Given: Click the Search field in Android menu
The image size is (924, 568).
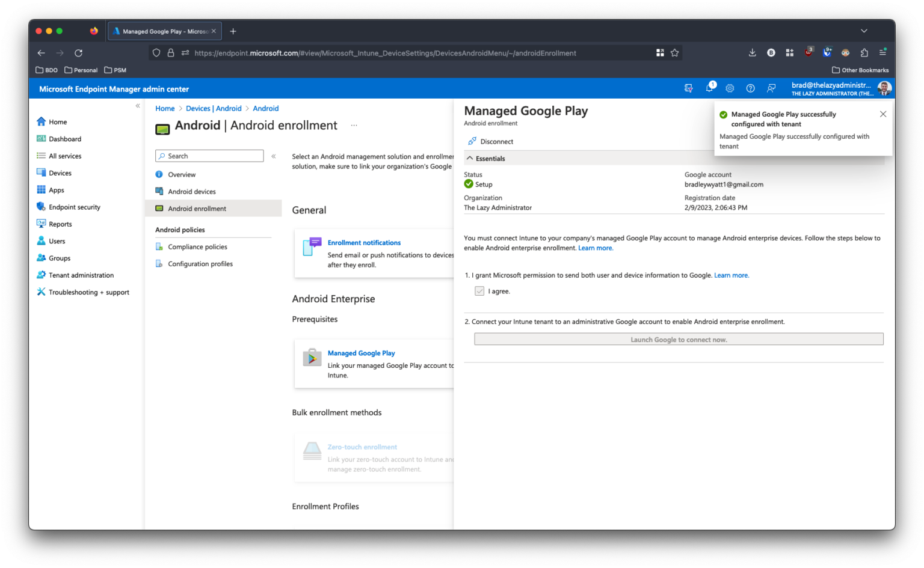Looking at the screenshot, I should (x=209, y=156).
